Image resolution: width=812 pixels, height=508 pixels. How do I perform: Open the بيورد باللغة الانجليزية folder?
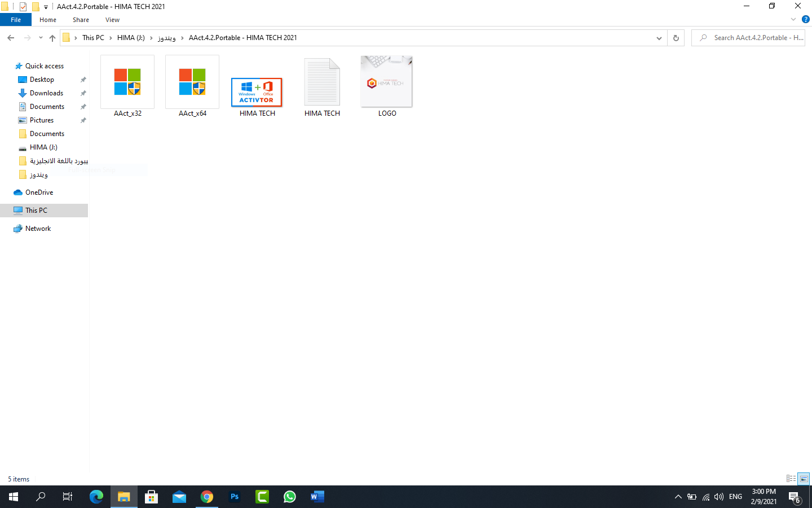tap(54, 161)
